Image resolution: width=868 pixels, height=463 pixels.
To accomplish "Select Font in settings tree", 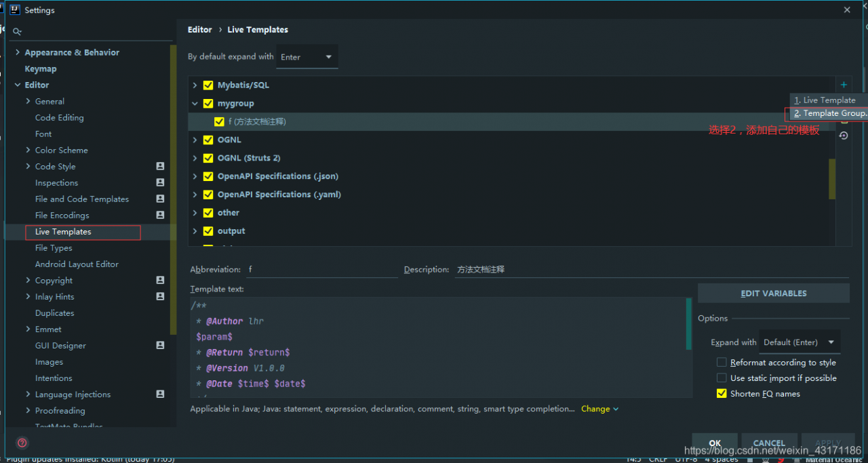I will tap(43, 134).
